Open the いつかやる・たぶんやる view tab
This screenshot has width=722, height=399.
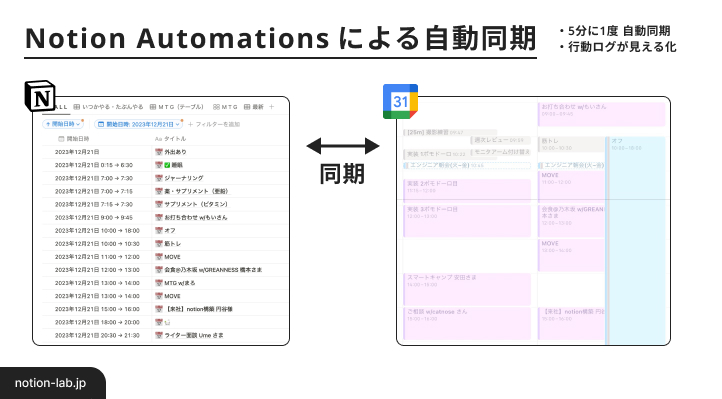[109, 107]
